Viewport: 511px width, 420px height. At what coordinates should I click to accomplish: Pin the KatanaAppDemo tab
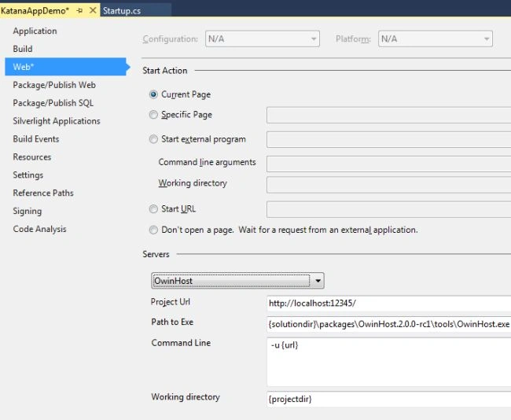(x=79, y=11)
